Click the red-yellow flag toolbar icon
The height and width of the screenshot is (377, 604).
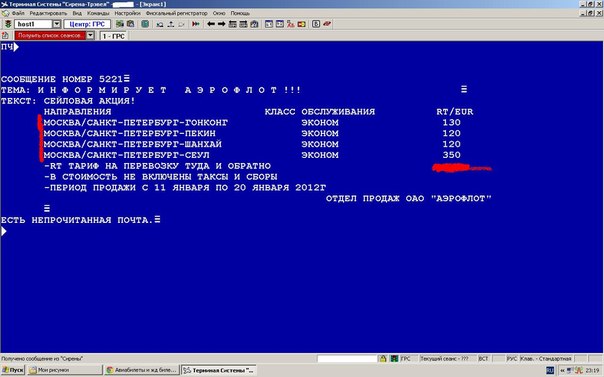click(301, 24)
